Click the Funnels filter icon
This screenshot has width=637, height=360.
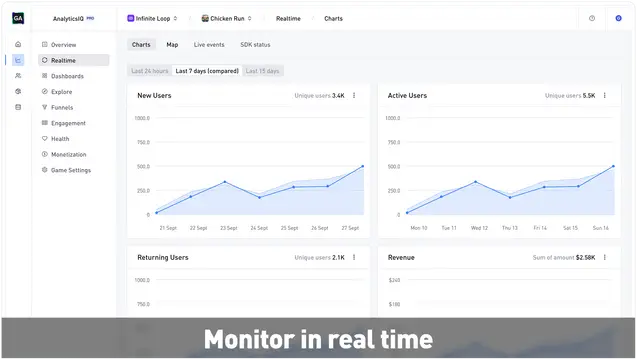[x=45, y=107]
